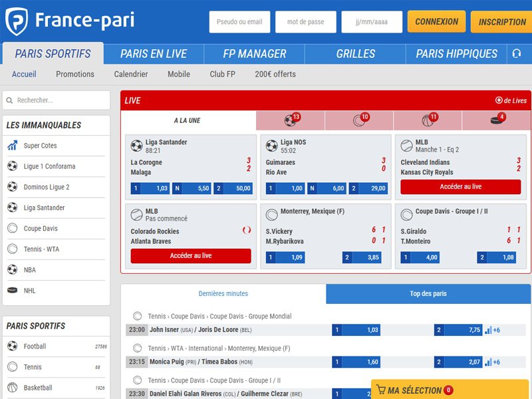Access live for Cleveland Indians vs Kansas City
532x399 pixels.
click(x=460, y=187)
